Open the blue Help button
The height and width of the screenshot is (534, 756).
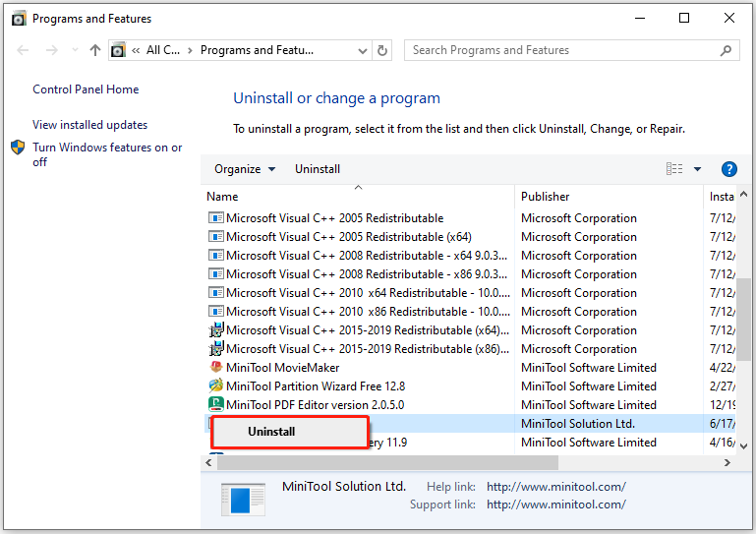click(728, 169)
